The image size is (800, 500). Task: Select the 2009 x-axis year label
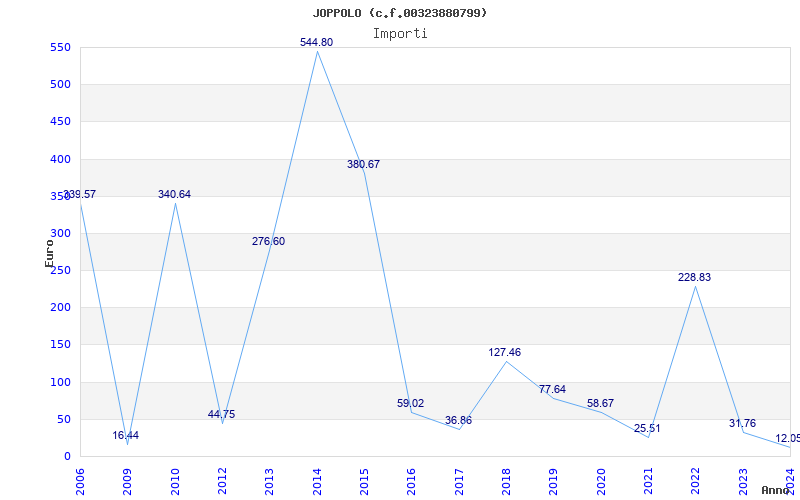[128, 482]
